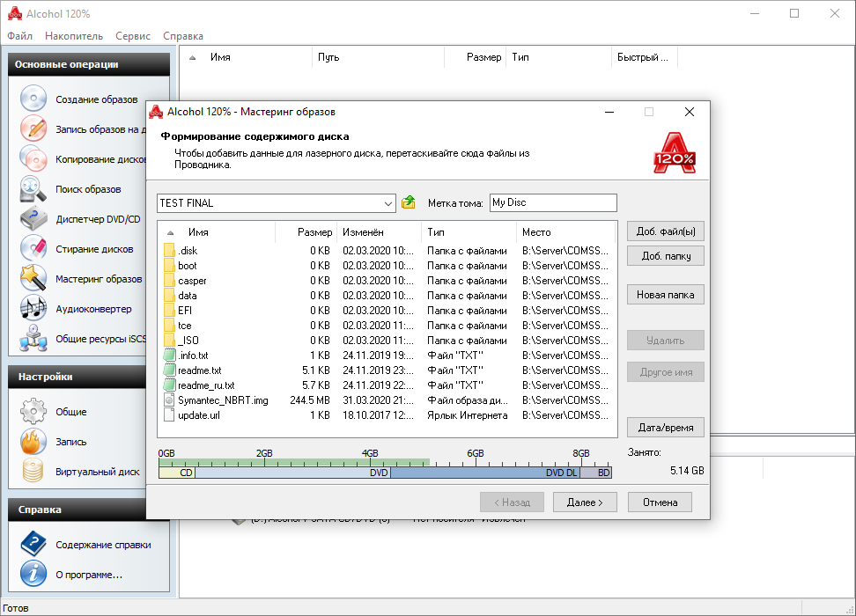Image resolution: width=856 pixels, height=616 pixels.
Task: Sort file list by Изменён column
Action: coord(379,232)
